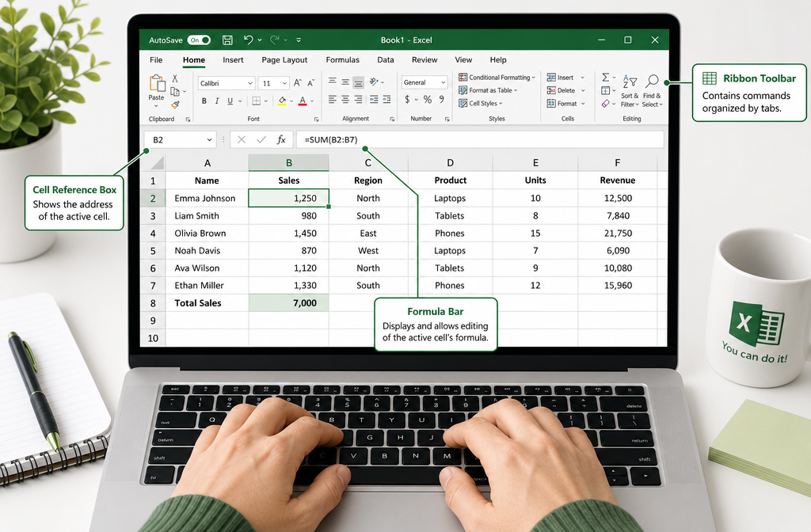Switch to the Formulas tab
The image size is (811, 532).
[342, 60]
